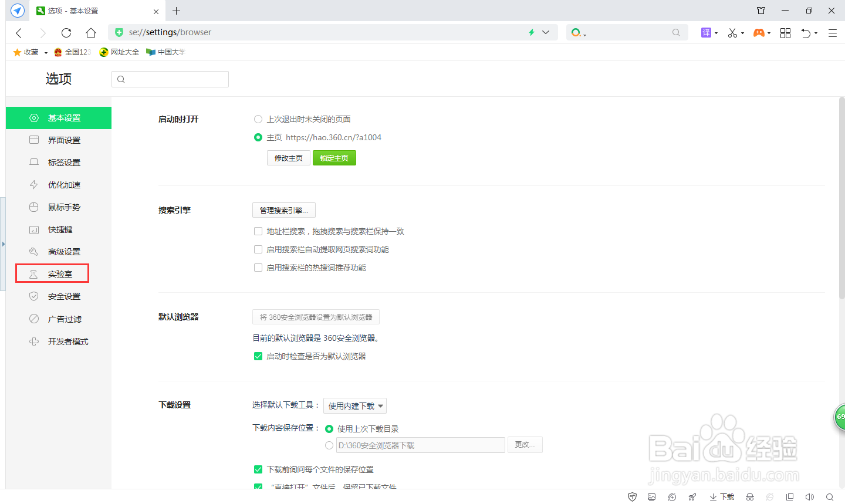This screenshot has height=504, width=845.
Task: Select 上次退出时未关闭的页面 radio option
Action: (258, 119)
